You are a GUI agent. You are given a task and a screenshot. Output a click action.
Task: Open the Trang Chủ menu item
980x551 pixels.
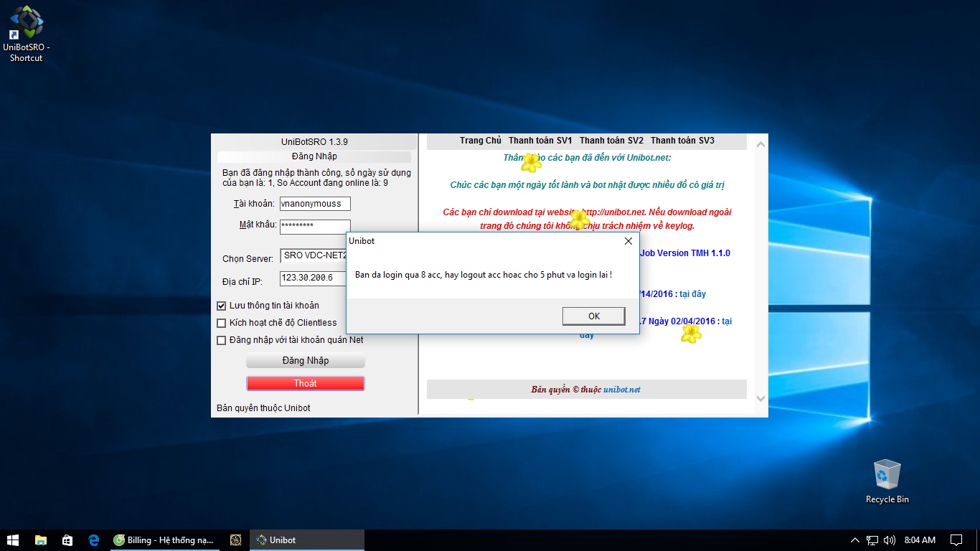point(481,141)
